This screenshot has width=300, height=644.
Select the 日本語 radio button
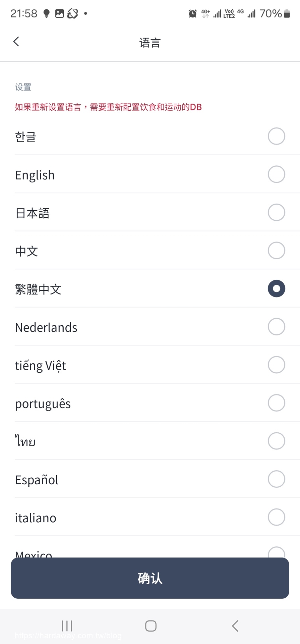276,212
